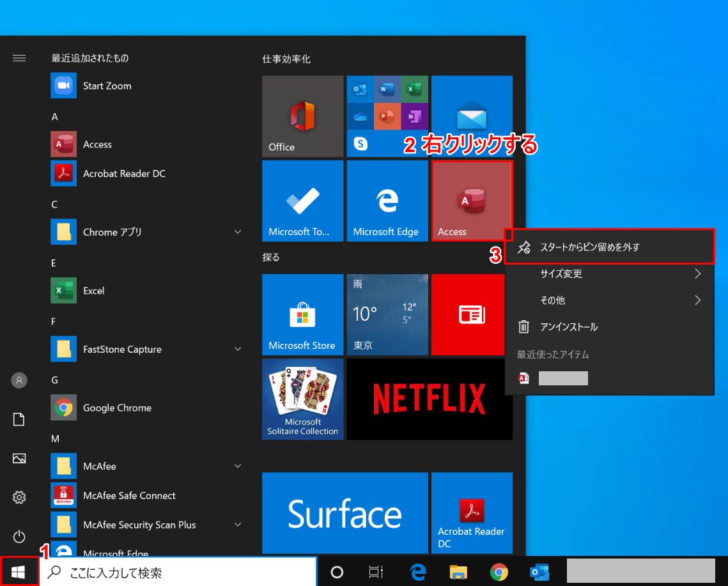Launch Google Chrome from the app list

tap(148, 408)
